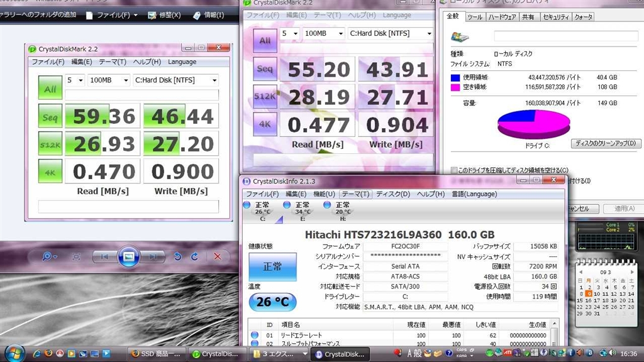Open ヘルプ(H) menu in left CrystalDiskMark
The image size is (644, 362).
click(x=147, y=62)
